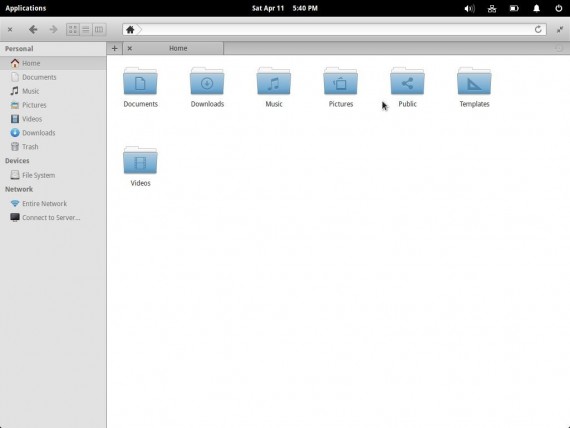Screen dimensions: 570x428
Task: Collapse the Network sidebar section
Action: coord(19,189)
